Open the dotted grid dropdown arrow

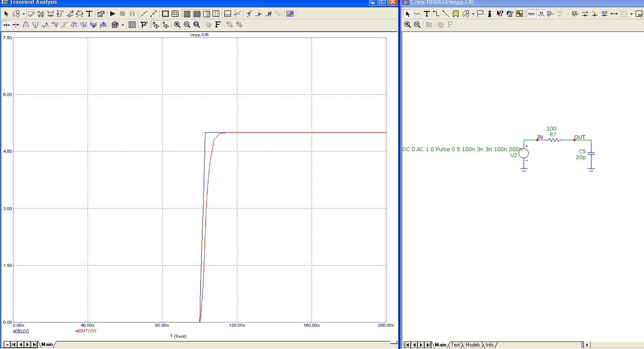(631, 14)
